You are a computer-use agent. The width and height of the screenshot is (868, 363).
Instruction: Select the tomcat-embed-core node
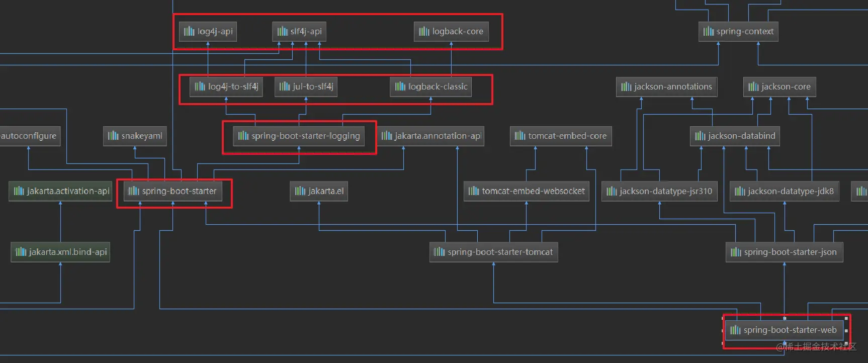coord(561,136)
